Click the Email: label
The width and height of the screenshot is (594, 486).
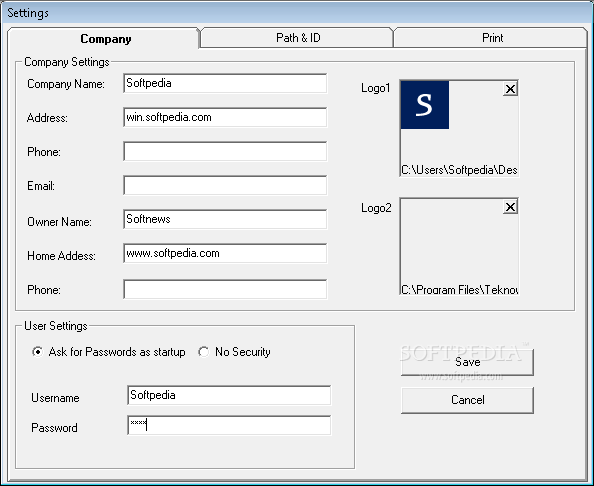click(x=41, y=186)
